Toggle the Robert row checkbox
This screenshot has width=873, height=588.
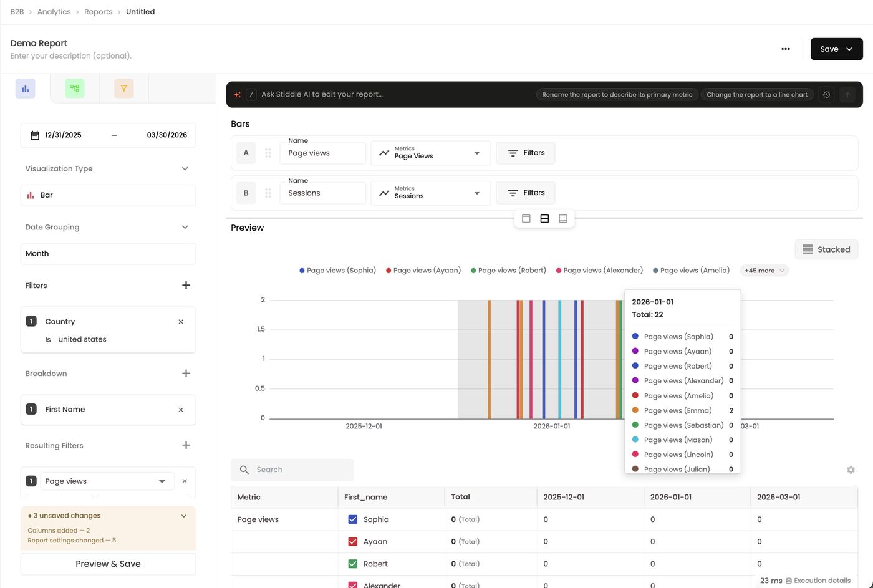tap(353, 564)
